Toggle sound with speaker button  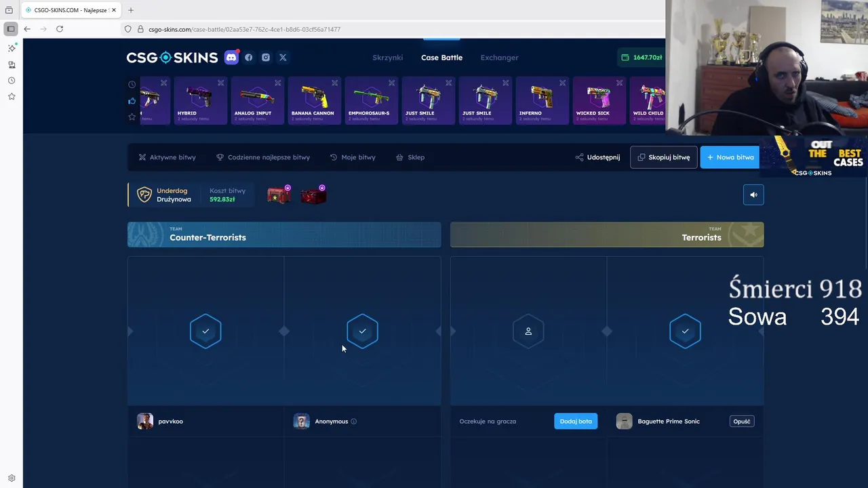753,195
